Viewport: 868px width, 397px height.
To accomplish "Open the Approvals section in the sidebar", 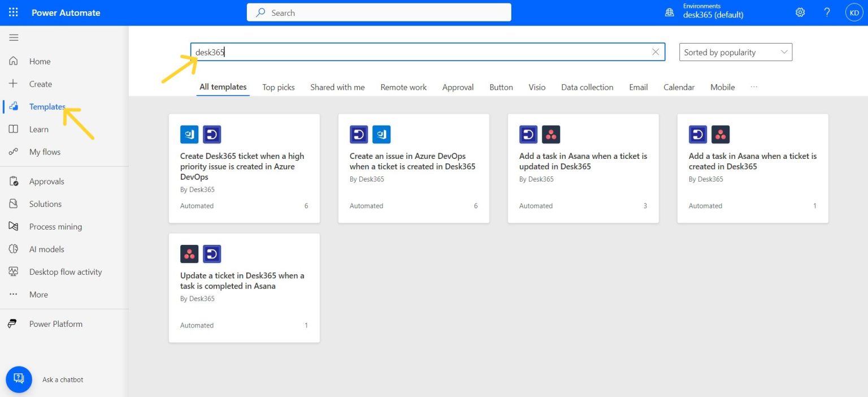I will coord(46,181).
